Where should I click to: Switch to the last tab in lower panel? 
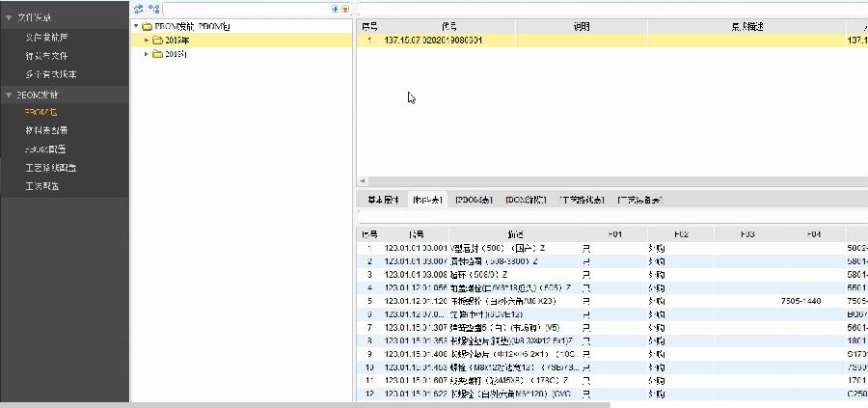coord(640,201)
